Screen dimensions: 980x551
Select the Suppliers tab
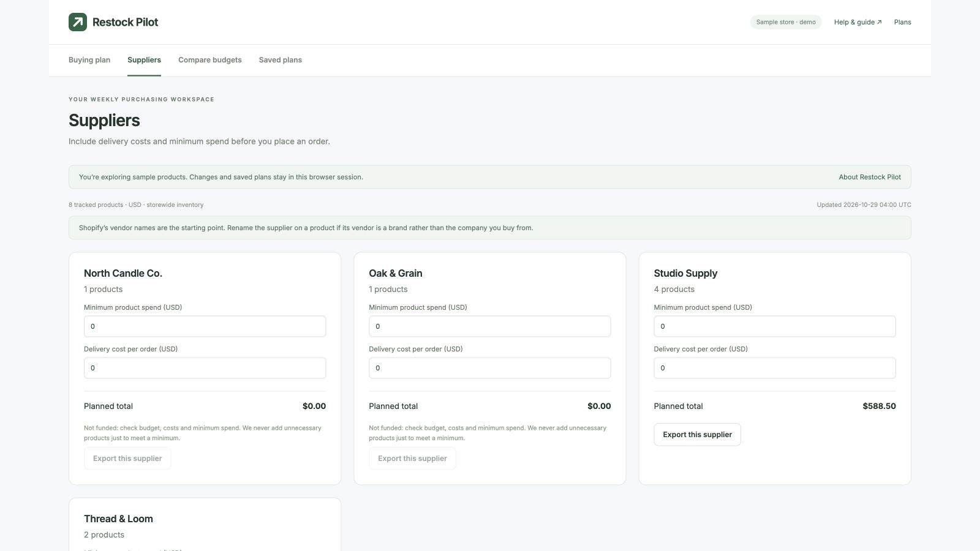pyautogui.click(x=144, y=60)
